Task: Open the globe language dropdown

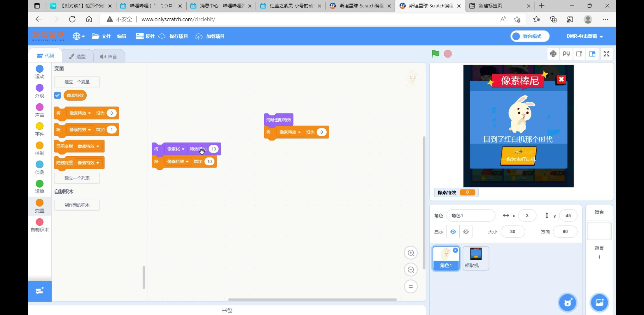Action: coord(78,36)
